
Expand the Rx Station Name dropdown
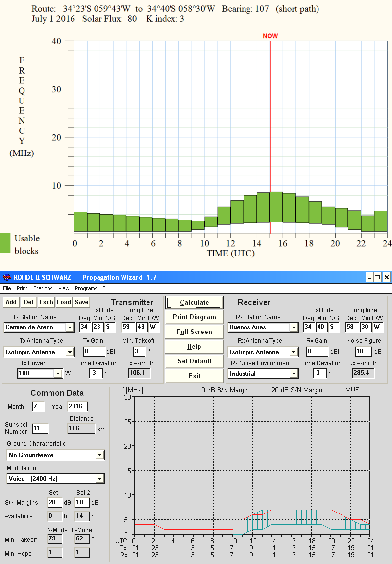coord(294,327)
